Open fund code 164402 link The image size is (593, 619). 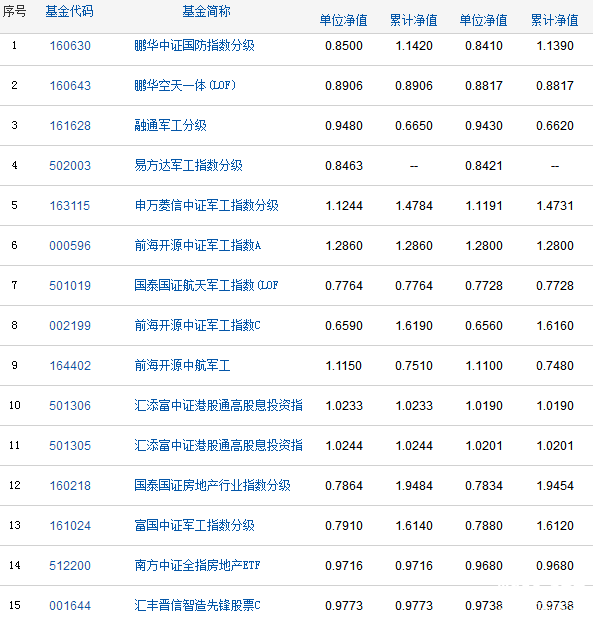click(x=70, y=366)
